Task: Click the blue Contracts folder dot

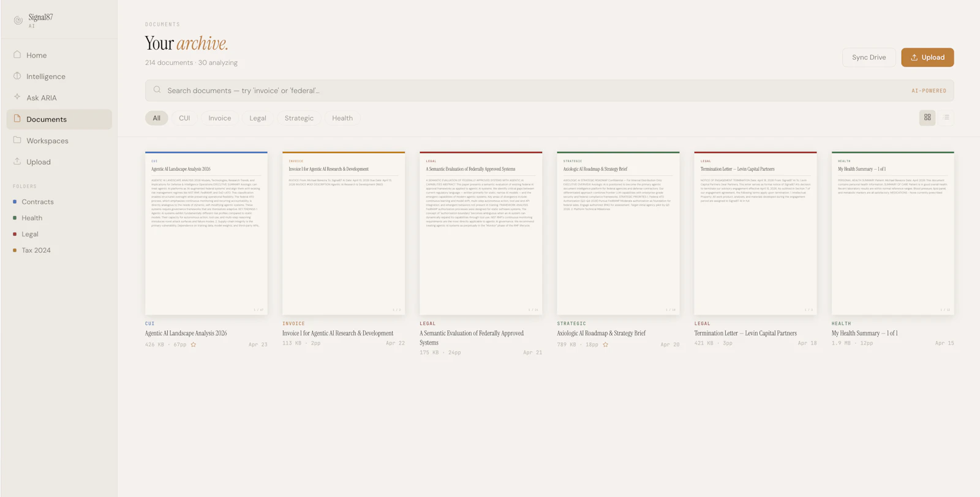Action: (15, 201)
